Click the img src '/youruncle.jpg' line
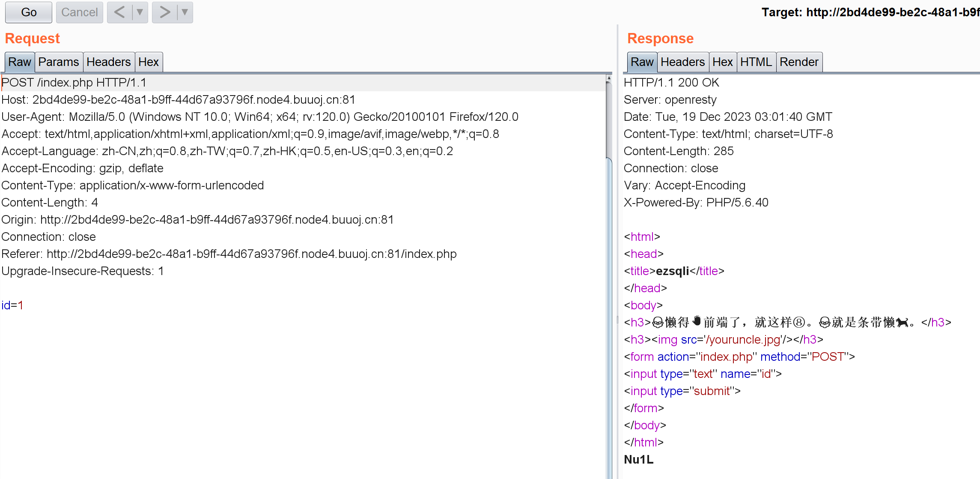The image size is (980, 479). (x=724, y=339)
